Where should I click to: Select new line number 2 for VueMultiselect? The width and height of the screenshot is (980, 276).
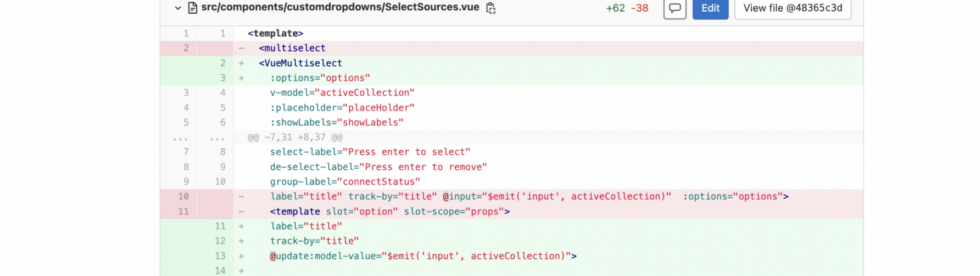click(223, 63)
